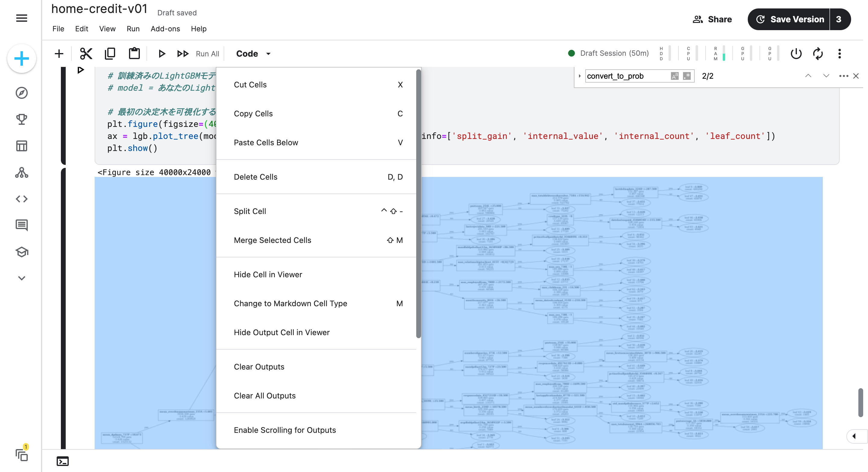The height and width of the screenshot is (472, 868).
Task: Click the Save Version button
Action: coord(790,19)
